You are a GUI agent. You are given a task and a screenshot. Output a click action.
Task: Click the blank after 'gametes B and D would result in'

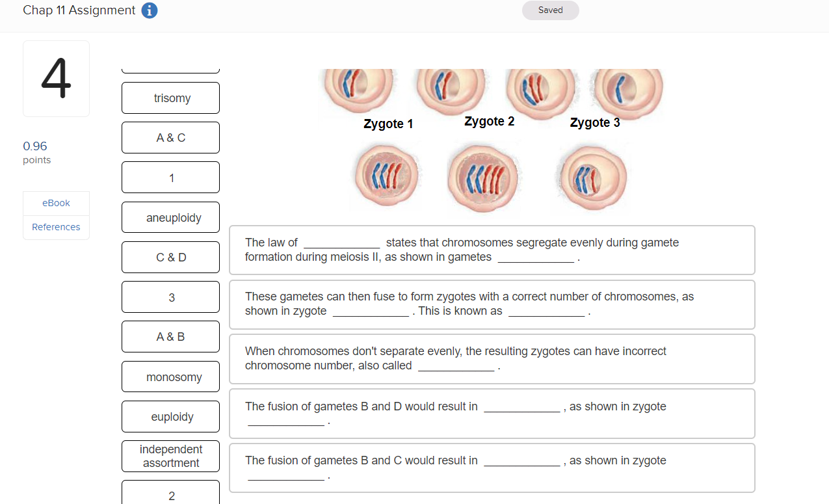click(521, 406)
